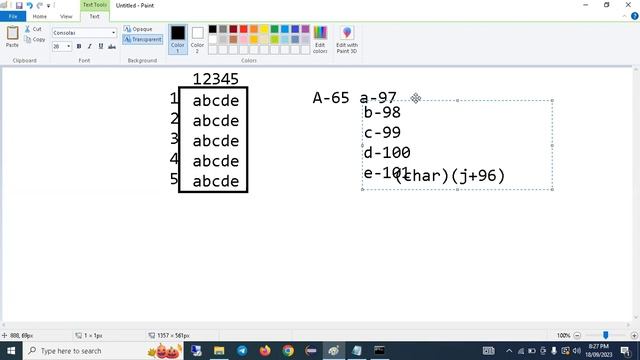
Task: Select Opaque background option
Action: [138, 29]
